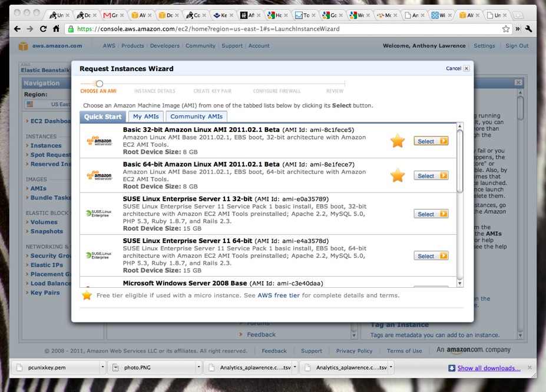Open a new browser tab
Image resolution: width=546 pixels, height=392 pixels.
click(x=518, y=15)
